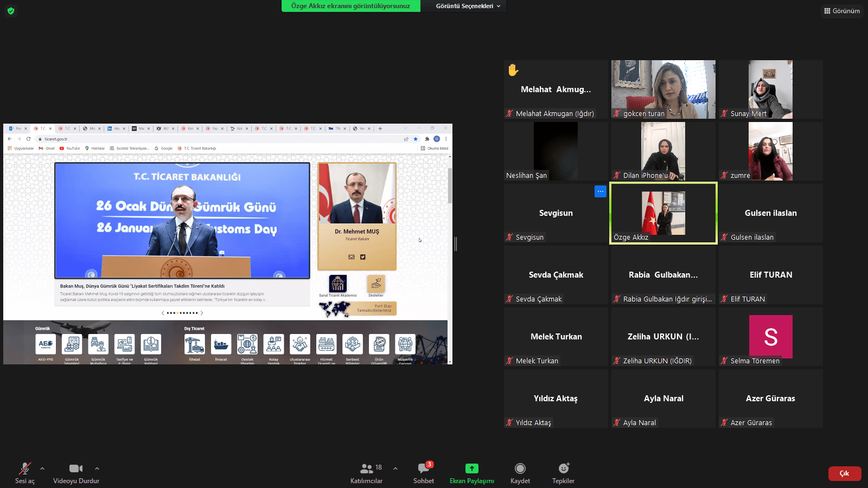The width and height of the screenshot is (868, 488).
Task: Click the raised hand icon on Melahat's tile
Action: click(513, 70)
